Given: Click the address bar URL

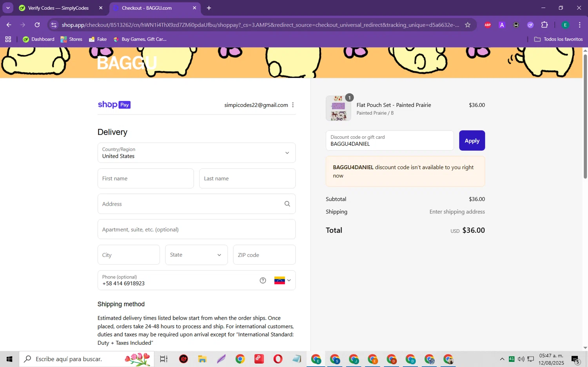Looking at the screenshot, I should 260,25.
